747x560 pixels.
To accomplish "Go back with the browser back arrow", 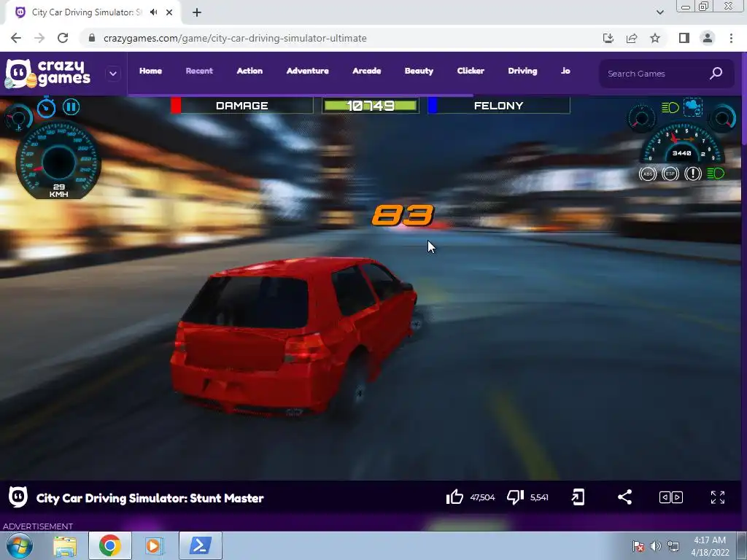I will [x=16, y=38].
